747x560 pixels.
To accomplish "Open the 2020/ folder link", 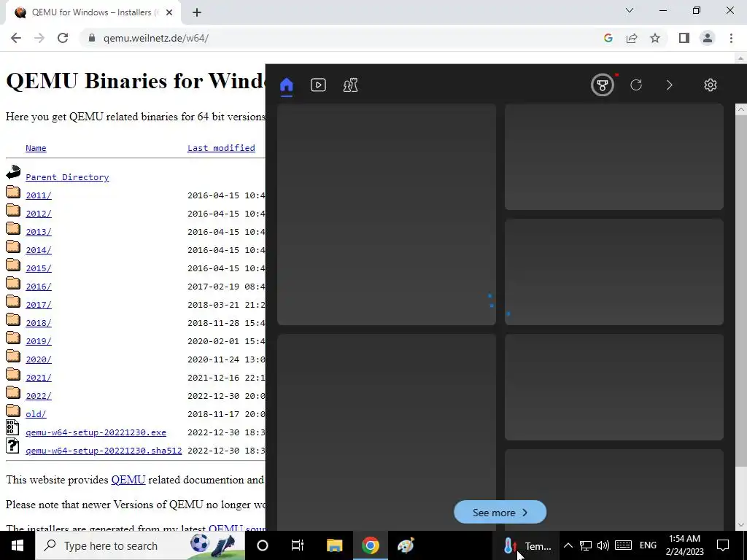I will pos(39,359).
